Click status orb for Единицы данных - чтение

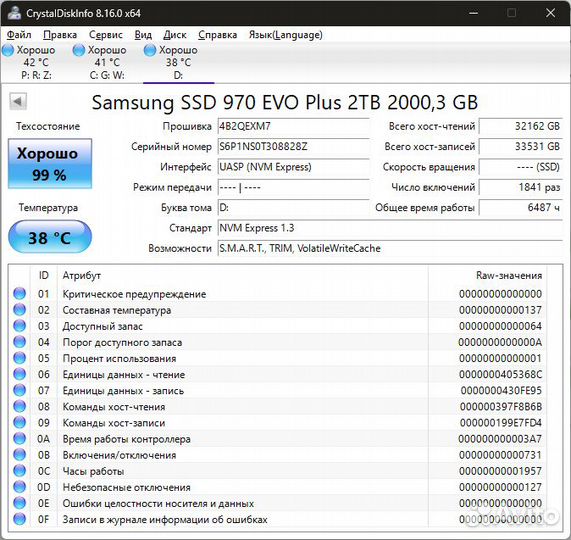click(x=19, y=374)
